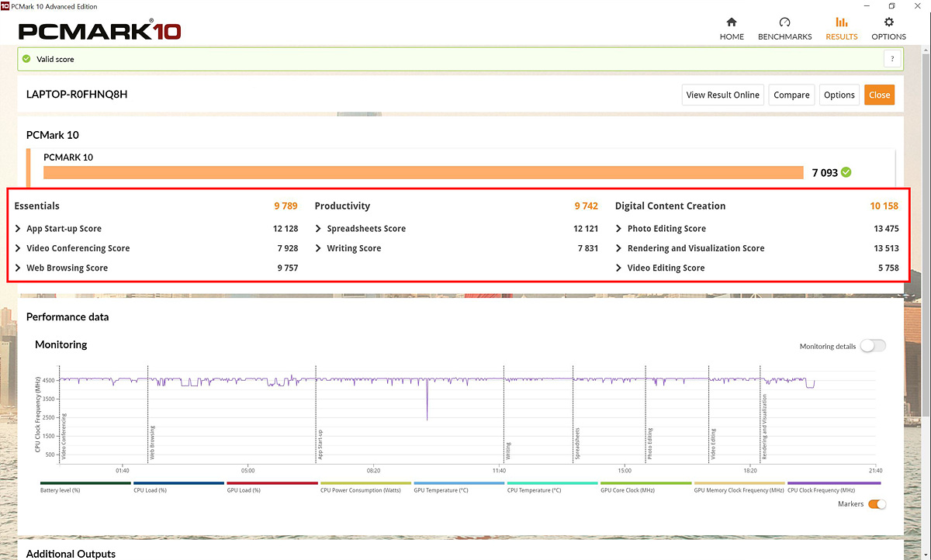The height and width of the screenshot is (560, 931).
Task: Toggle CPU Temperature legend series
Action: click(x=552, y=487)
